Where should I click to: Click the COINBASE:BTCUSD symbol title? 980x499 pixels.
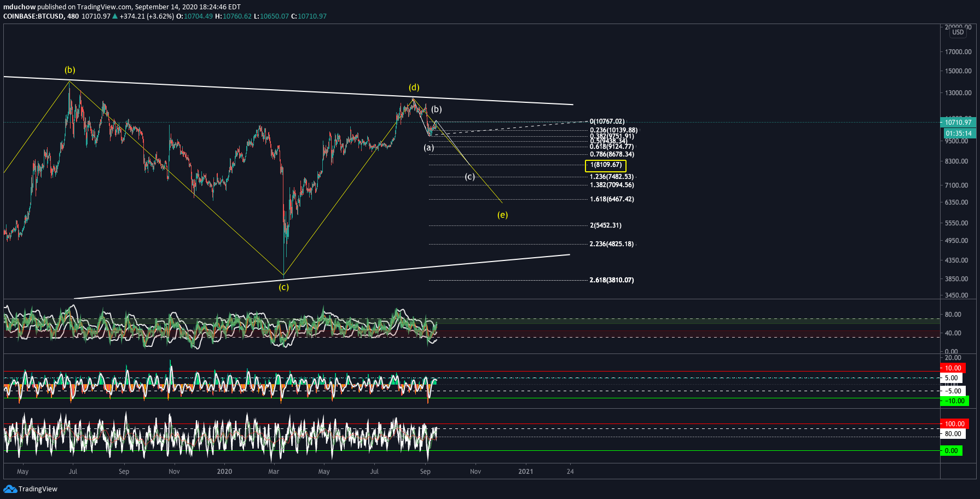click(33, 16)
